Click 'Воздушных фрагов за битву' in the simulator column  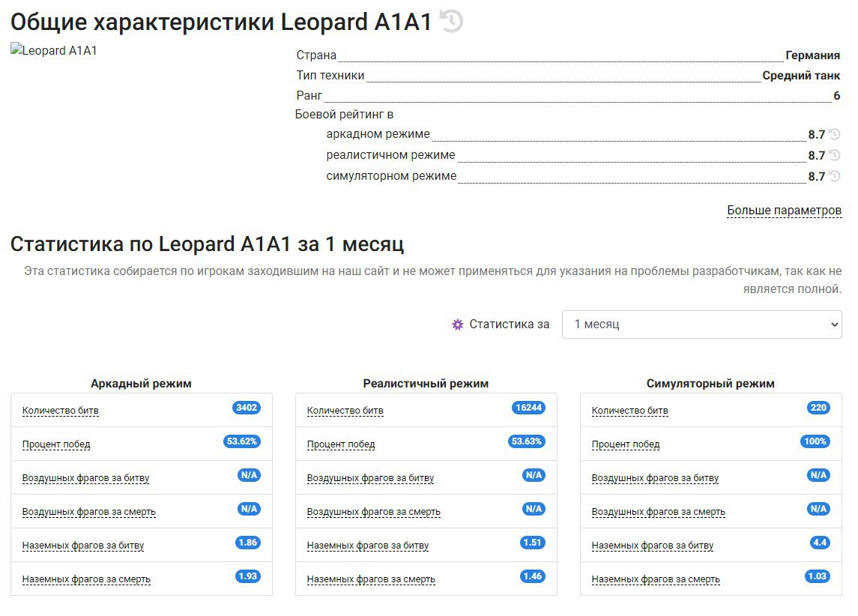(655, 478)
